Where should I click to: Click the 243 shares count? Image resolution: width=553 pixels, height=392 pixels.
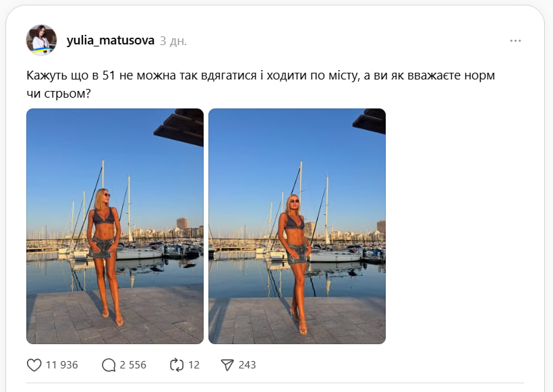tap(247, 365)
